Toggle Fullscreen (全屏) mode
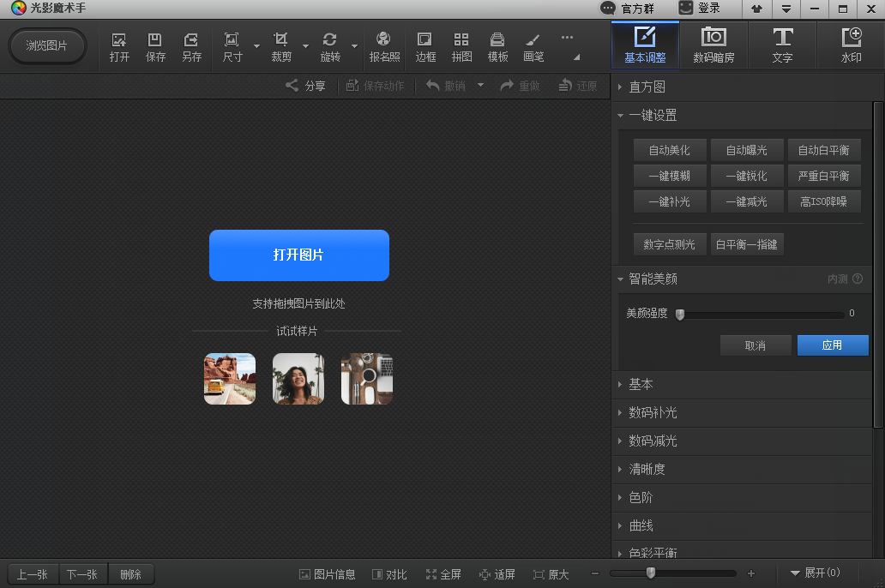Image resolution: width=885 pixels, height=588 pixels. [443, 574]
